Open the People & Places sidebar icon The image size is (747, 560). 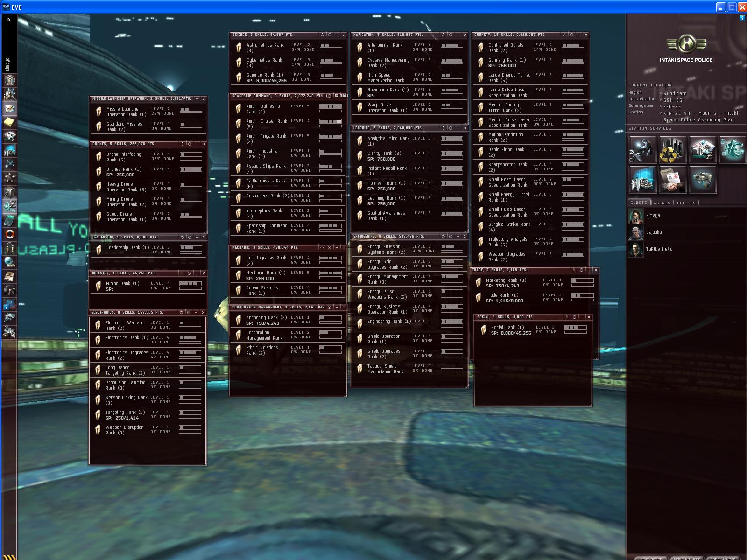click(10, 94)
